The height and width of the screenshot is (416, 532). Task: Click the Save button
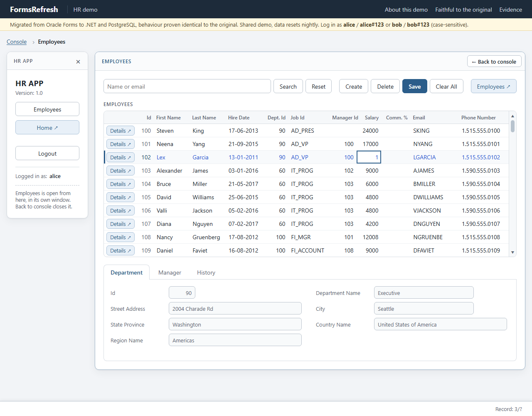coord(415,86)
